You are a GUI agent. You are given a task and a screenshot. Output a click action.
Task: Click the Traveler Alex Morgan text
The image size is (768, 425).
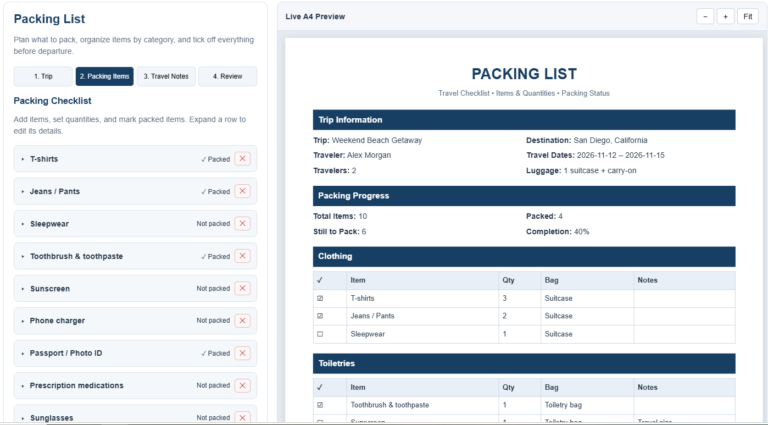click(352, 155)
